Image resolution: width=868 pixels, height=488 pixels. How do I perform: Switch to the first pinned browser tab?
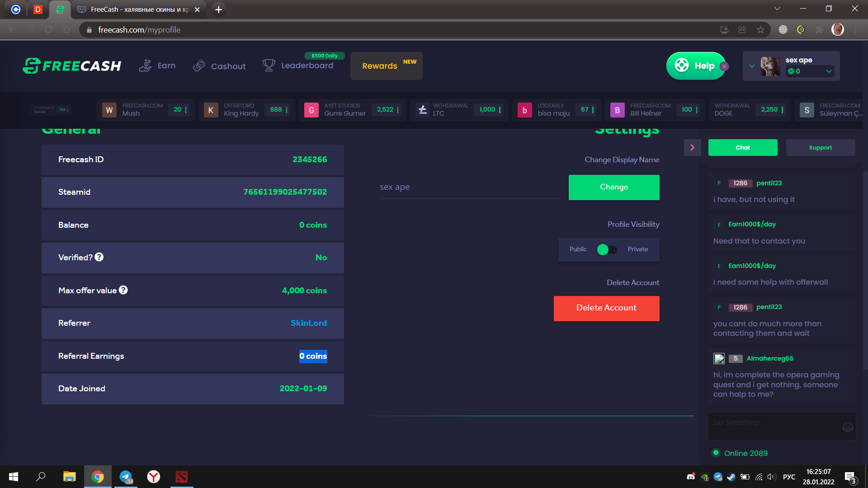click(x=16, y=9)
